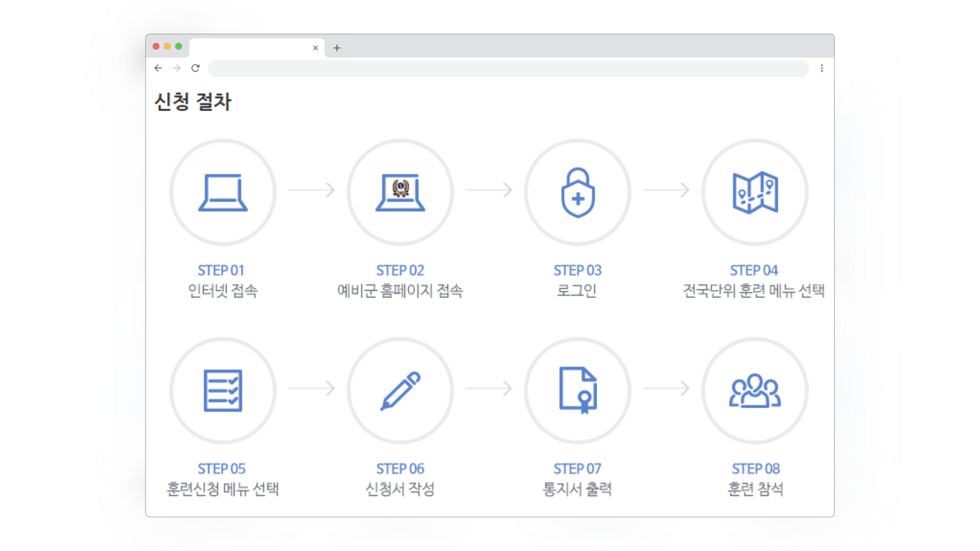Close the current browser tab
980x551 pixels.
315,48
